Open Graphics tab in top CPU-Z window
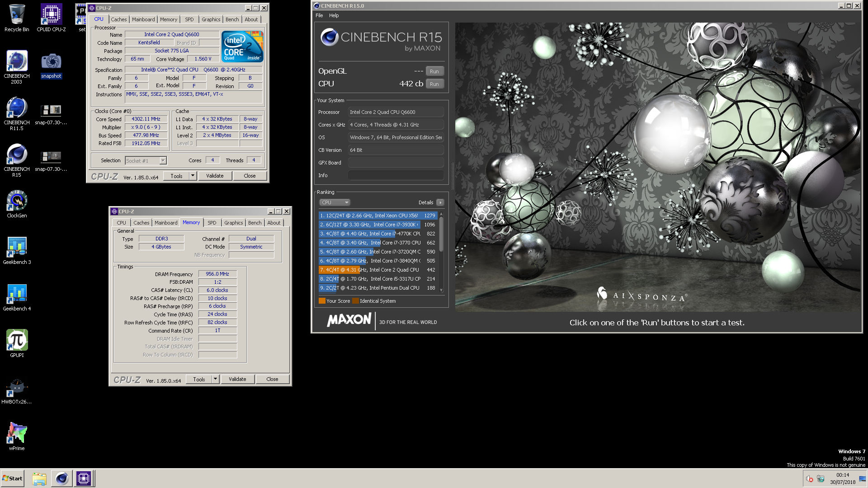Viewport: 868px width, 488px height. coord(211,19)
